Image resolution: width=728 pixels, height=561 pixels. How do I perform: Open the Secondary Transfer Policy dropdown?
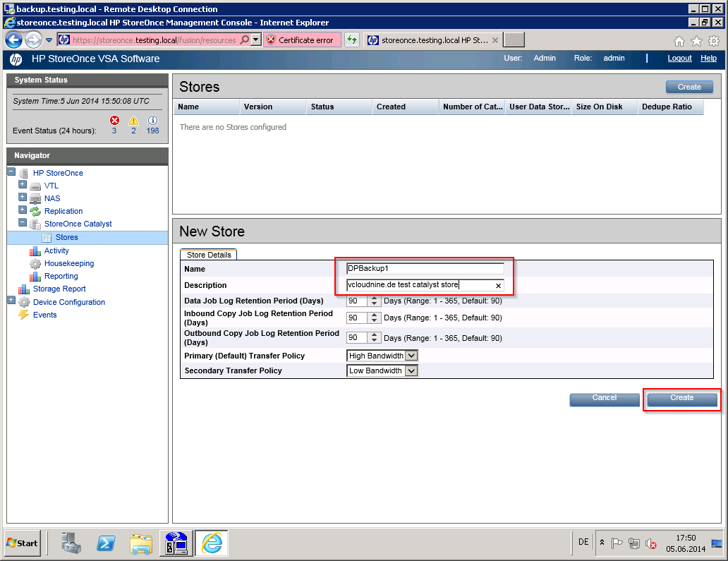click(411, 370)
